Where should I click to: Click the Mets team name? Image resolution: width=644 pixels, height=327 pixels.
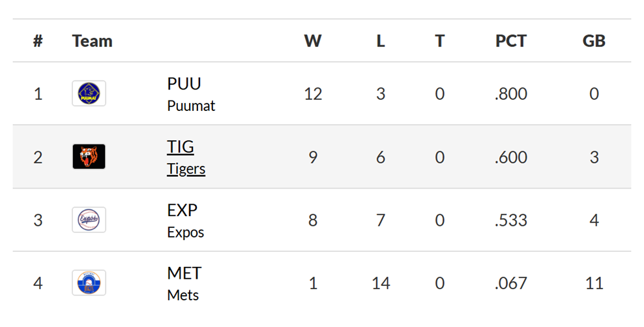pyautogui.click(x=183, y=295)
